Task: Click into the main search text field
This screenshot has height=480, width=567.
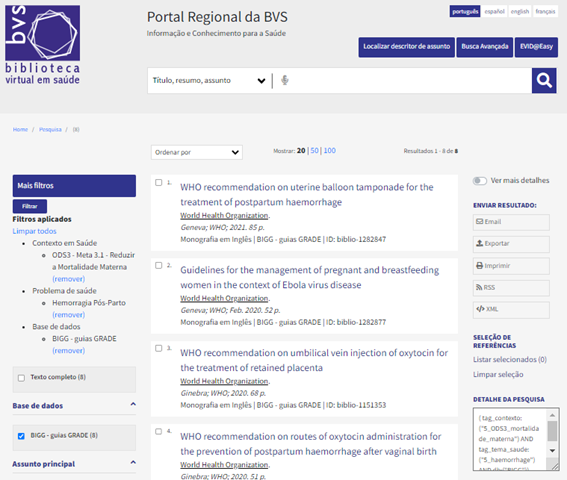Action: coord(411,80)
